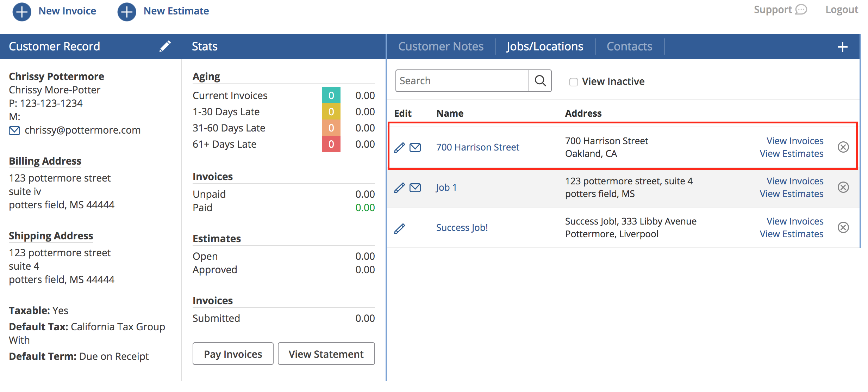Screen dimensions: 868x392
Task: Switch to the Customer Notes tab
Action: click(x=441, y=46)
